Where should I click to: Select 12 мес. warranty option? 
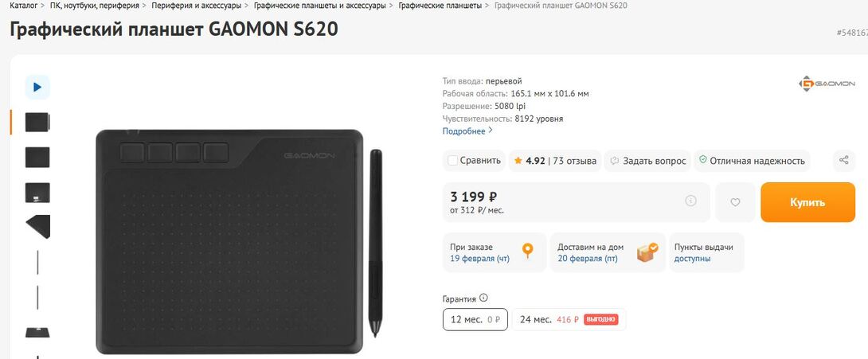coord(475,319)
